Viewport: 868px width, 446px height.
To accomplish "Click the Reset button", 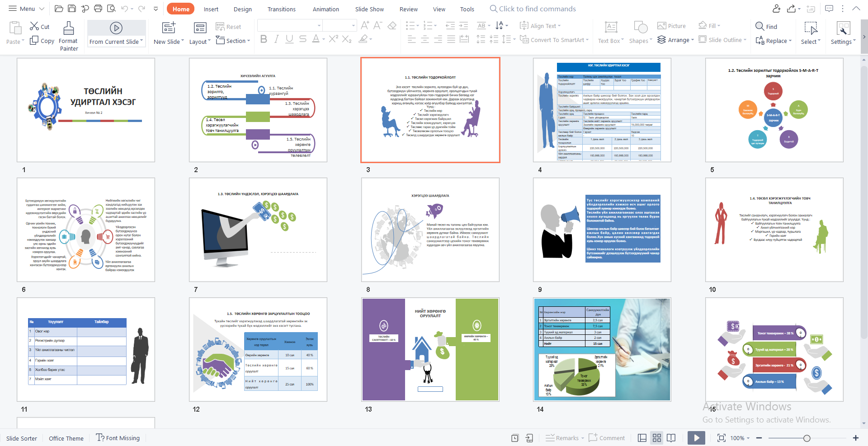I will tap(228, 27).
